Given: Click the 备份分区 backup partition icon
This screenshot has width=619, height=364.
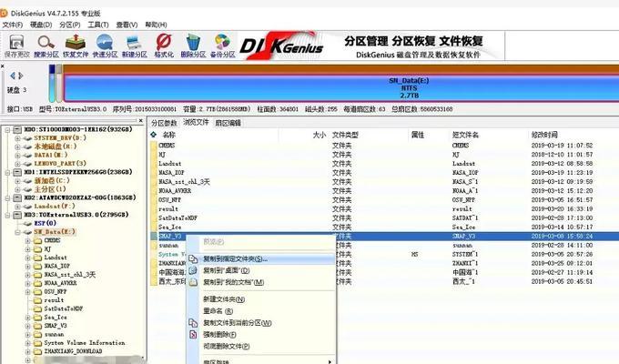Looking at the screenshot, I should 222,42.
